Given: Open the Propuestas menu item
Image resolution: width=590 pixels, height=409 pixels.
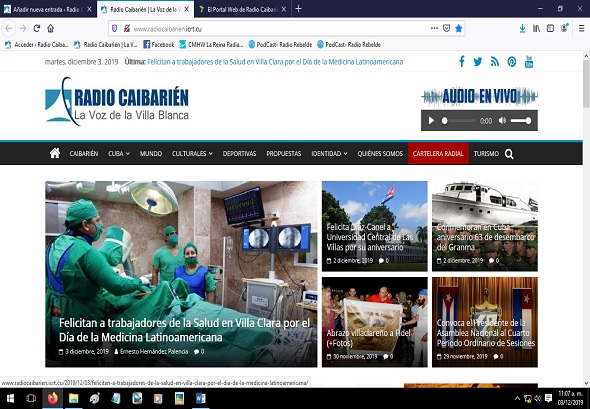Looking at the screenshot, I should (x=284, y=154).
